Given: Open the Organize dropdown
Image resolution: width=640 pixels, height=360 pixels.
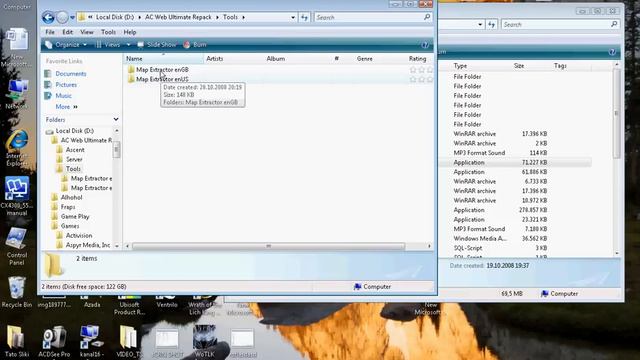Looking at the screenshot, I should pyautogui.click(x=66, y=44).
